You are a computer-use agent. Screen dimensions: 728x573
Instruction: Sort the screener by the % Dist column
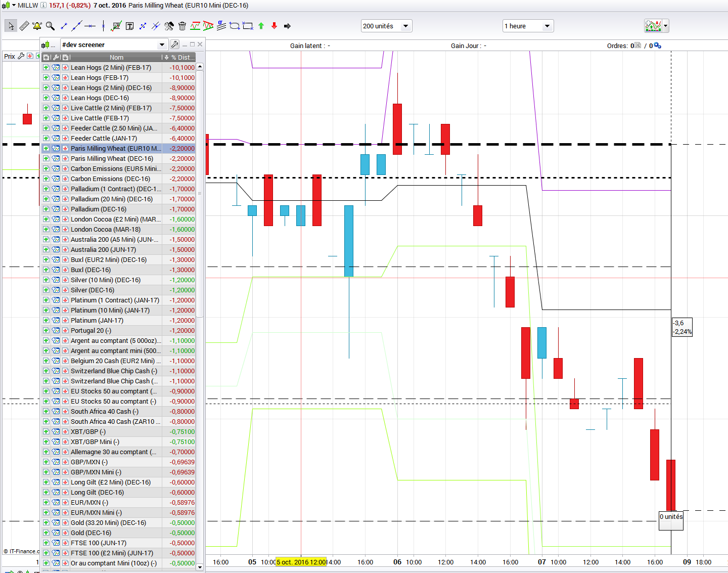(x=179, y=57)
